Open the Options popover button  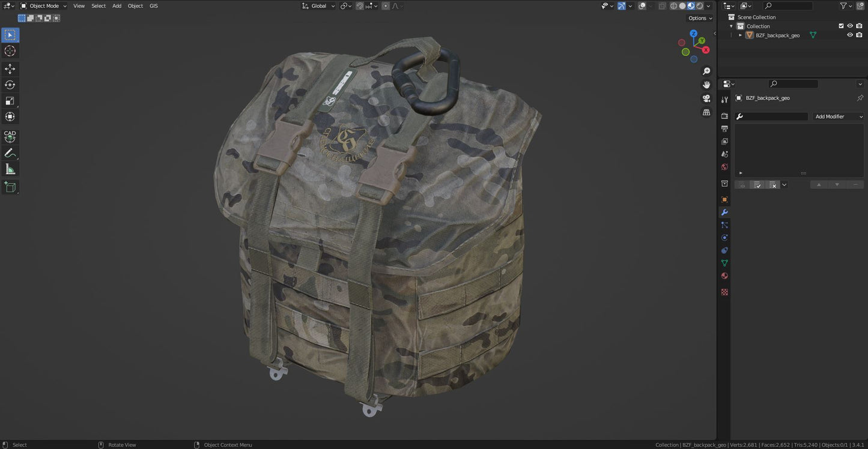(700, 18)
